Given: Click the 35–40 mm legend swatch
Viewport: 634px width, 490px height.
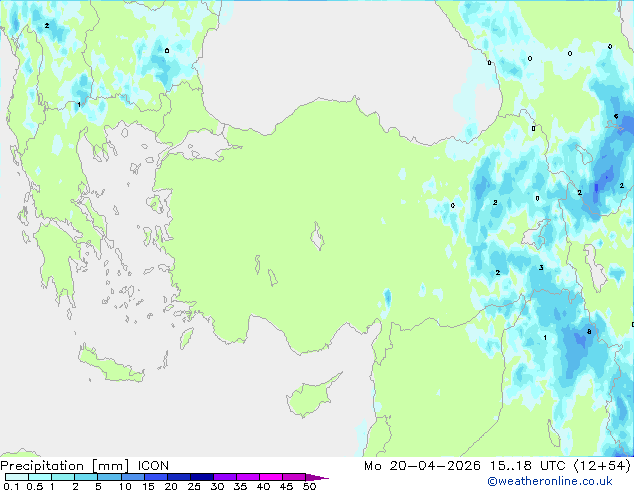Looking at the screenshot, I should click(x=248, y=477).
